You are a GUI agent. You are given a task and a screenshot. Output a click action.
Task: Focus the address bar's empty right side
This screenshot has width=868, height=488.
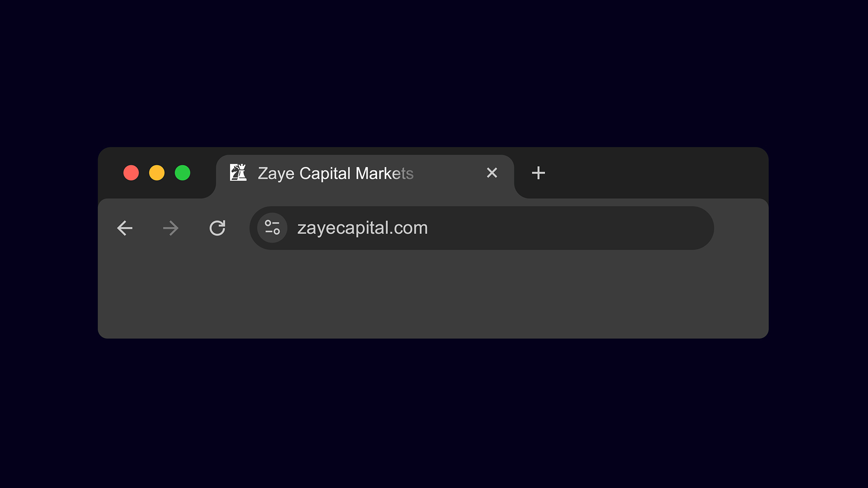click(x=570, y=228)
